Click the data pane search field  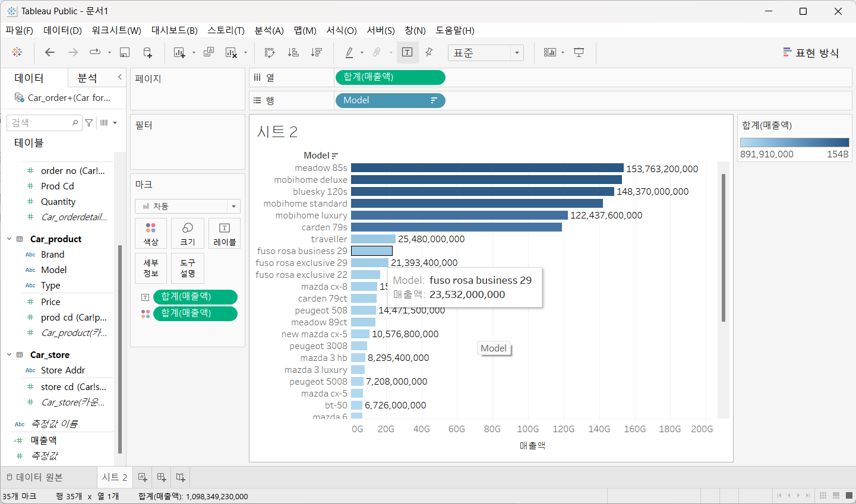coord(46,123)
